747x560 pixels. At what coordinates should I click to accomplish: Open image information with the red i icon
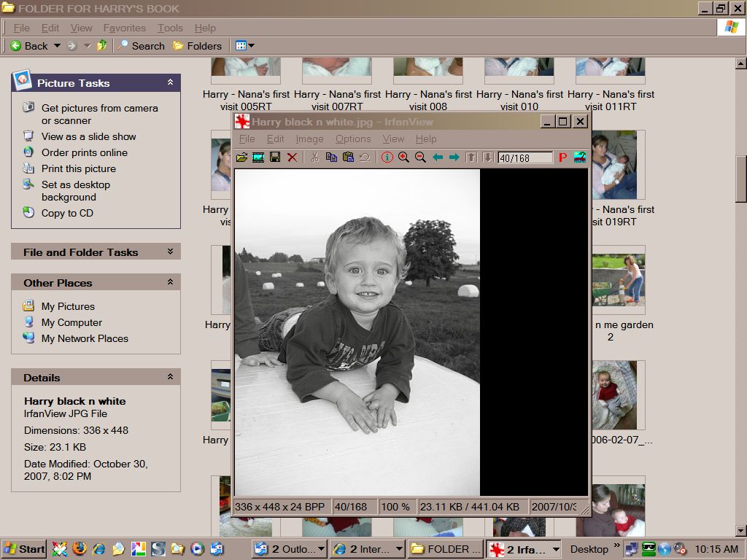click(x=387, y=157)
